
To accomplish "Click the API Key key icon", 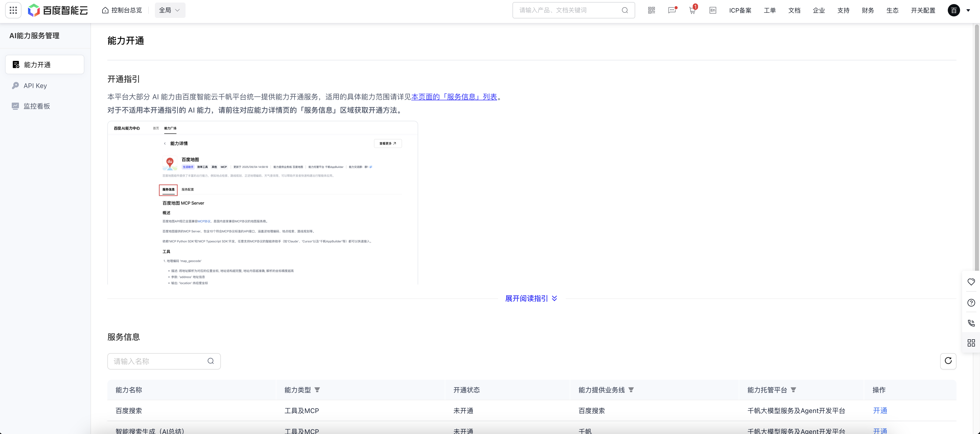I will (15, 86).
